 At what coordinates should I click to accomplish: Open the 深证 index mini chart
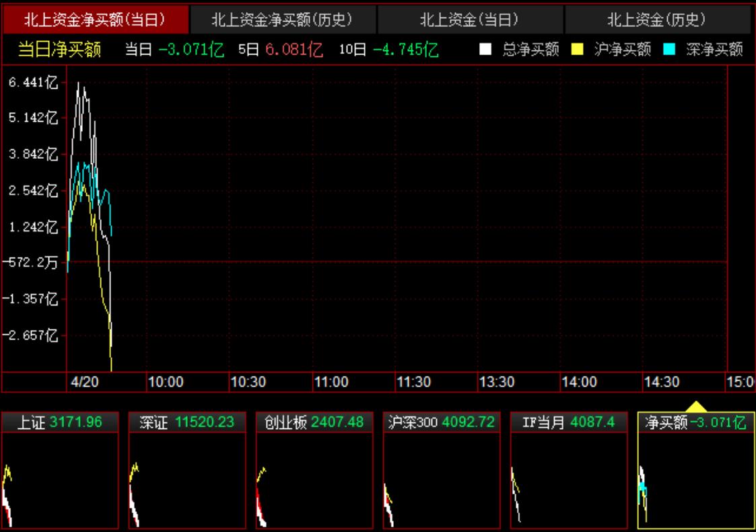(x=186, y=471)
